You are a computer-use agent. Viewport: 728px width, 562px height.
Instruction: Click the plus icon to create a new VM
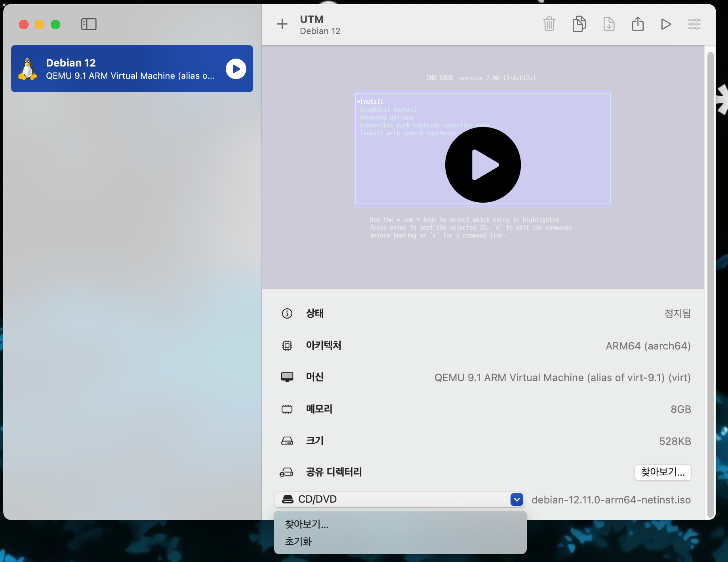tap(282, 24)
